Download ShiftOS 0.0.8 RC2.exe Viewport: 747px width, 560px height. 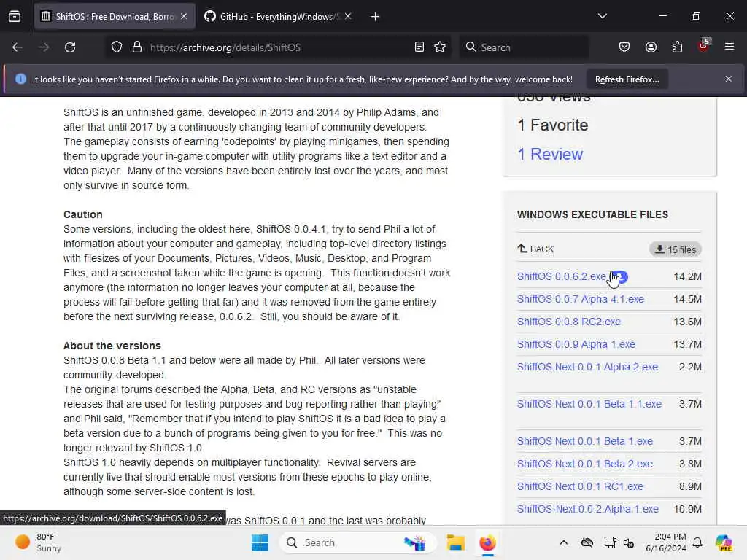click(x=569, y=322)
